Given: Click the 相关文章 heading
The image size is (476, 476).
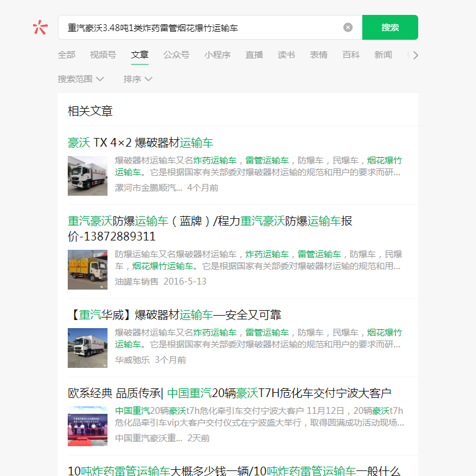Looking at the screenshot, I should point(90,111).
